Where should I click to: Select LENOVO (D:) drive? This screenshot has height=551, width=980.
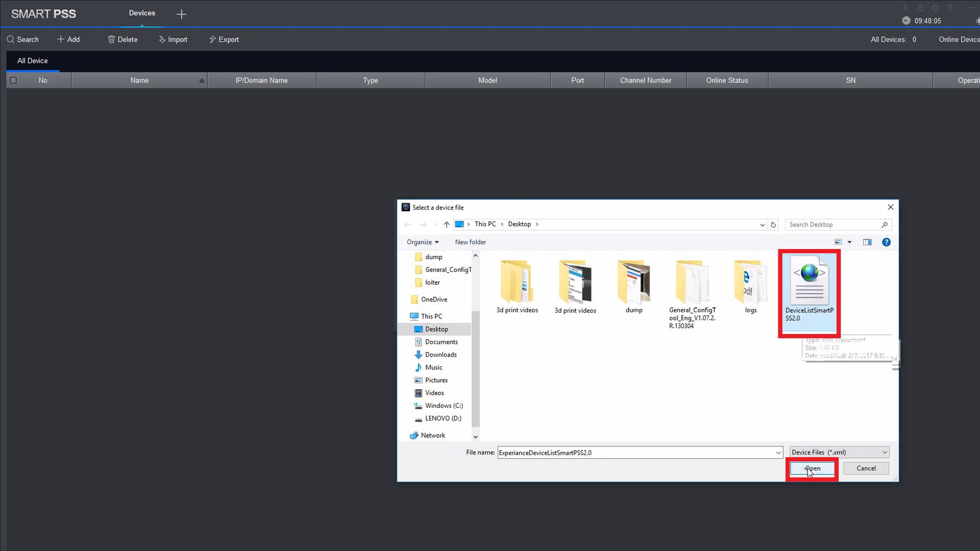(x=443, y=418)
